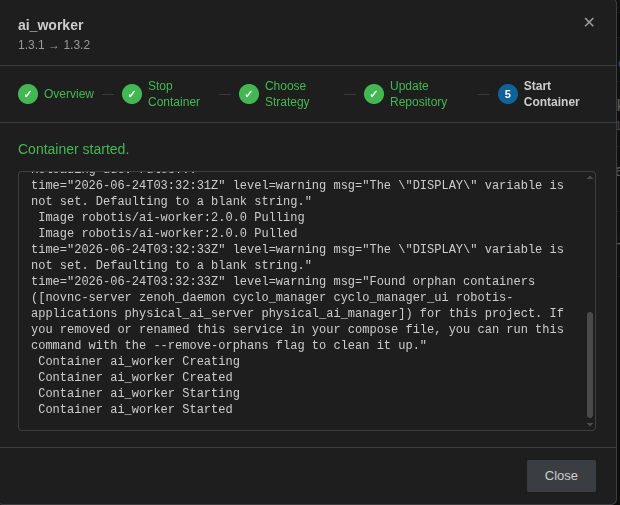Click the 'Image robotis/ai-worker:2.0.0 Pulled' log line
620x505 pixels.
point(168,233)
